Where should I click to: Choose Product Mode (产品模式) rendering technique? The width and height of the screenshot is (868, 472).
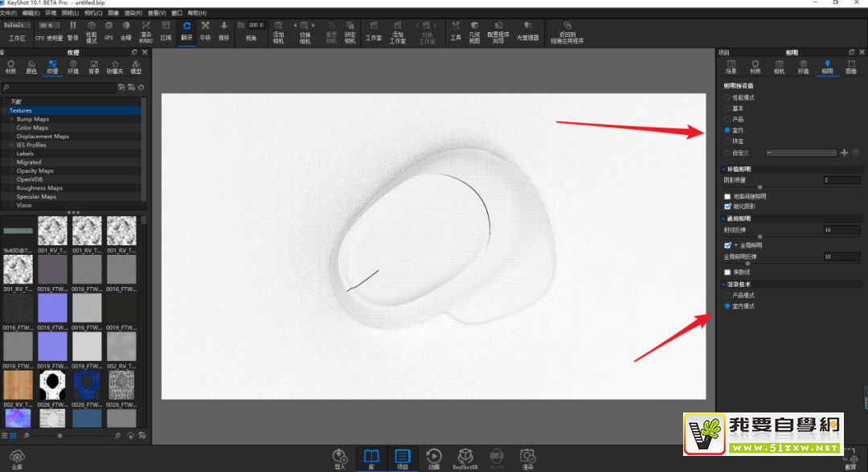pos(728,296)
